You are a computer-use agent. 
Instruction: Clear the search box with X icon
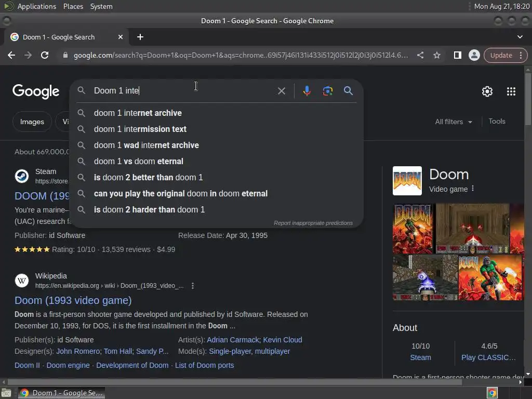[x=281, y=91]
